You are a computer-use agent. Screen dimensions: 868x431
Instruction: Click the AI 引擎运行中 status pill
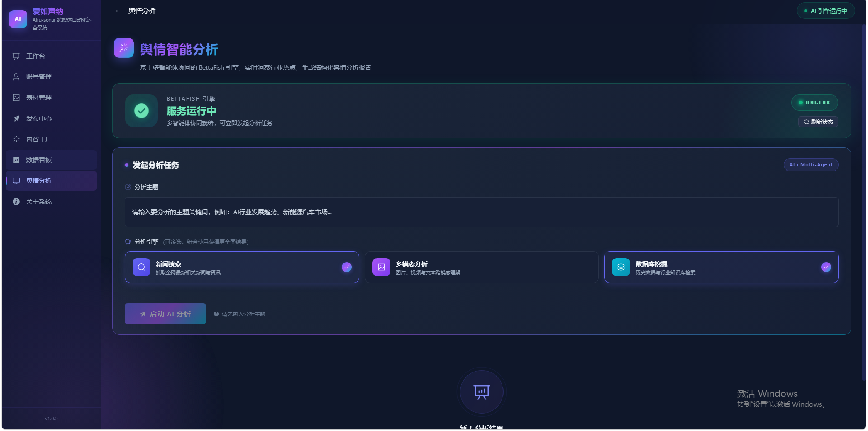click(826, 11)
